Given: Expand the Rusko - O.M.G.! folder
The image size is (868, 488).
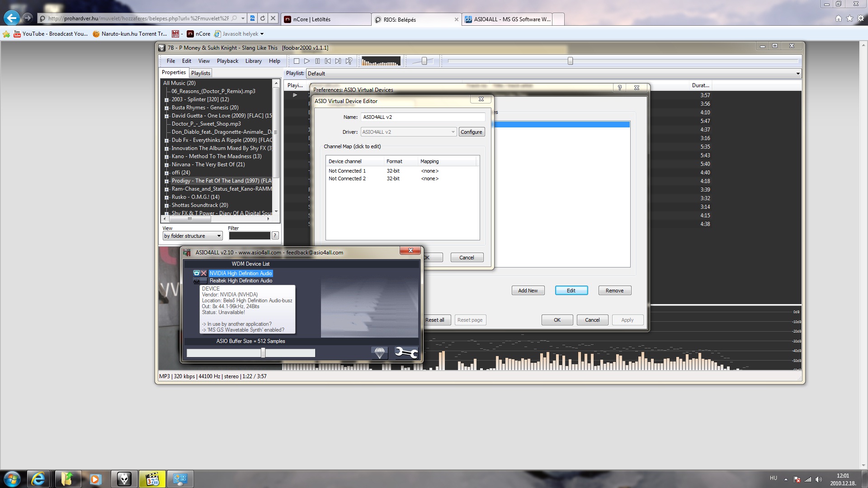Looking at the screenshot, I should pyautogui.click(x=166, y=197).
